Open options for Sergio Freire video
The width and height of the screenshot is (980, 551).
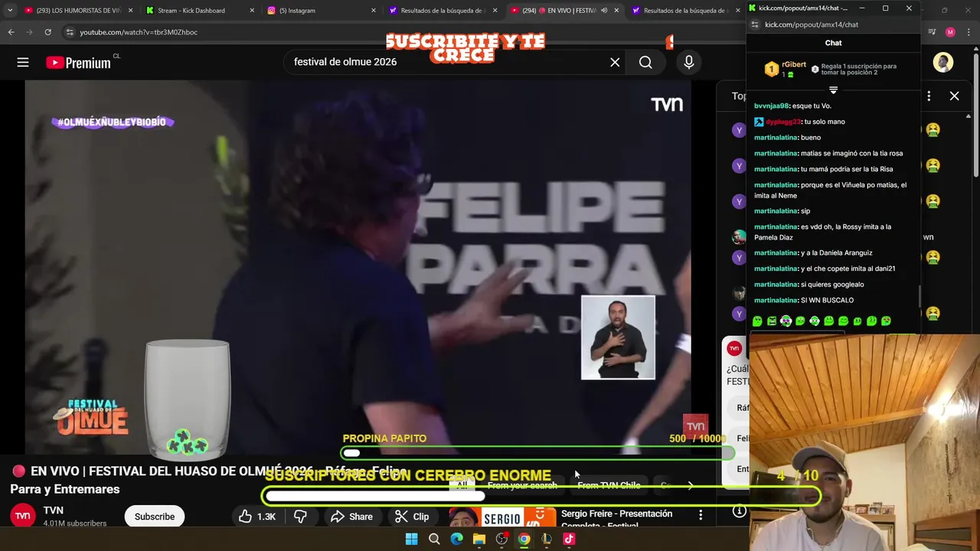[x=701, y=515]
